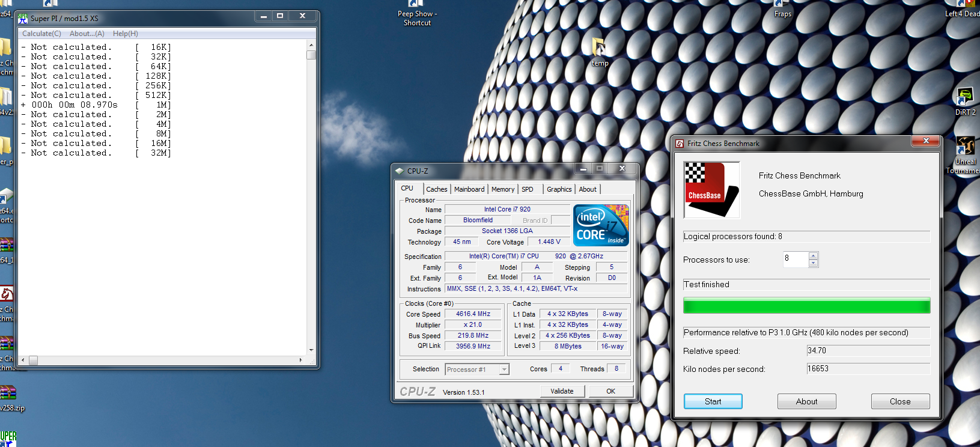980x447 pixels.
Task: Open the About...(A) menu in Super PI
Action: point(87,34)
